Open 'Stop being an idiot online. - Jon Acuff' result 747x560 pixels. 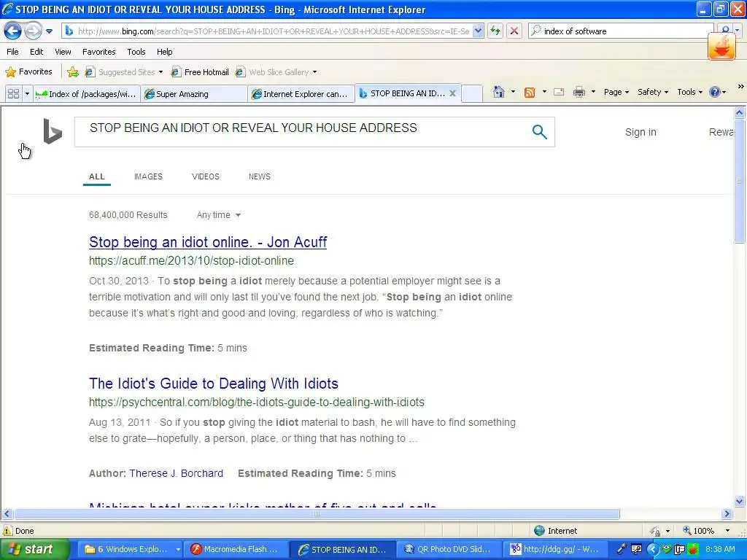coord(208,242)
